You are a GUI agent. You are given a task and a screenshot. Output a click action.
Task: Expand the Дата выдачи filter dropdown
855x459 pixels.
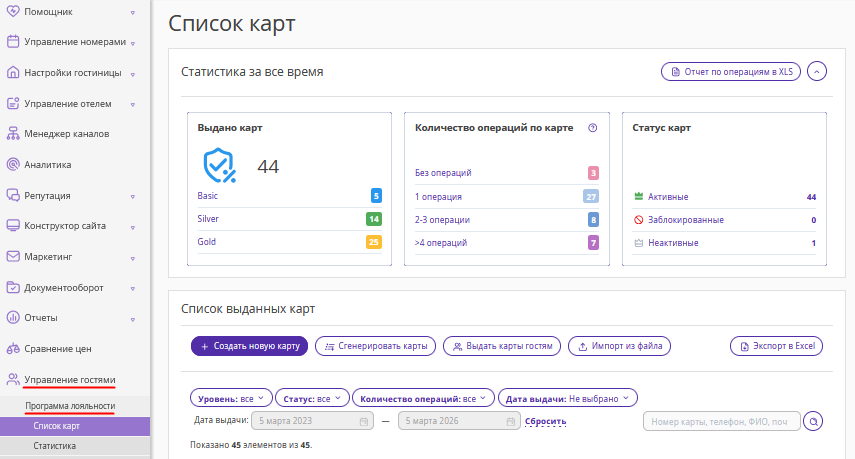point(567,398)
